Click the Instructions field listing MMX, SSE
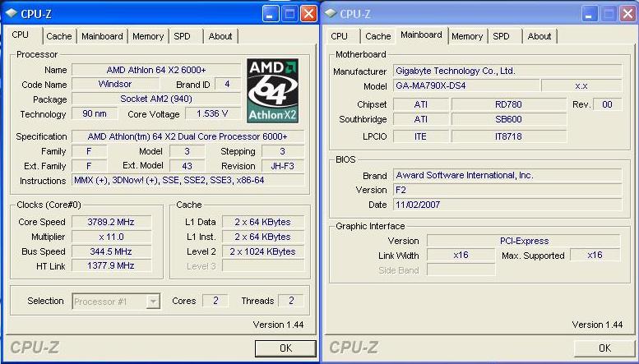639x364 pixels. click(x=188, y=180)
